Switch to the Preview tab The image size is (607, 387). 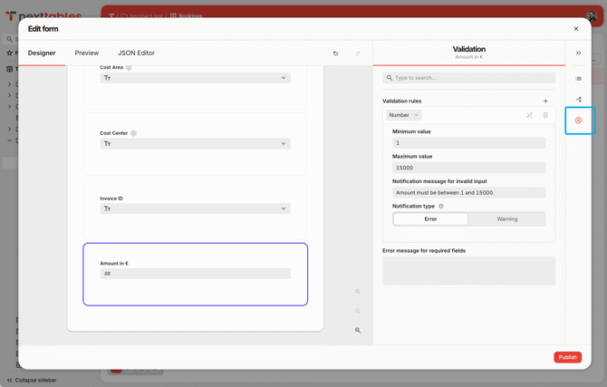tap(87, 53)
